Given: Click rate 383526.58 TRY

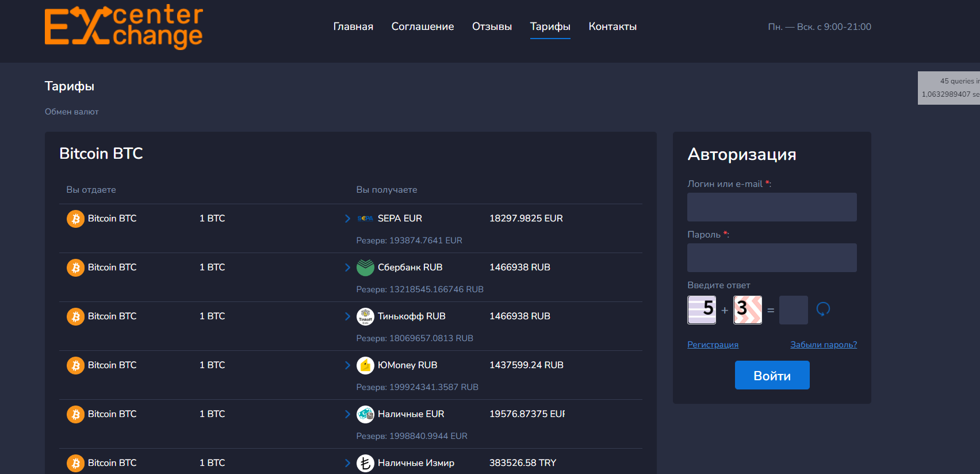Looking at the screenshot, I should click(523, 463).
